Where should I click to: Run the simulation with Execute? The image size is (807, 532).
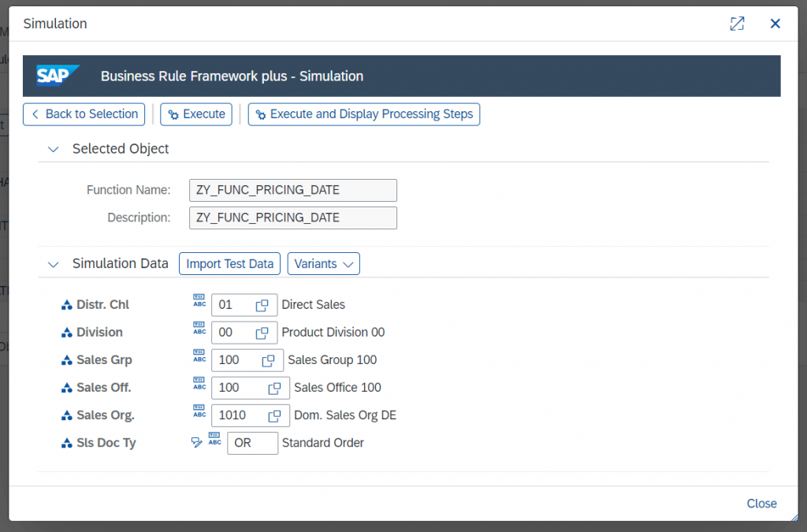pos(196,114)
